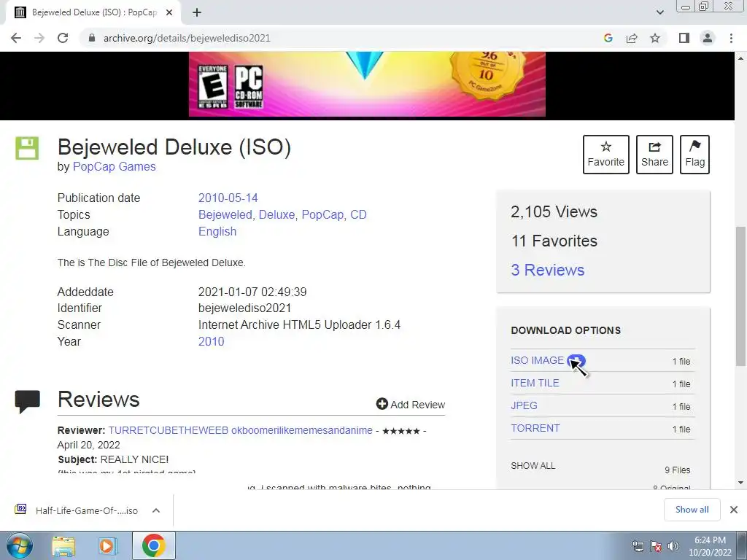747x560 pixels.
Task: Open the Windows Start menu
Action: click(19, 545)
